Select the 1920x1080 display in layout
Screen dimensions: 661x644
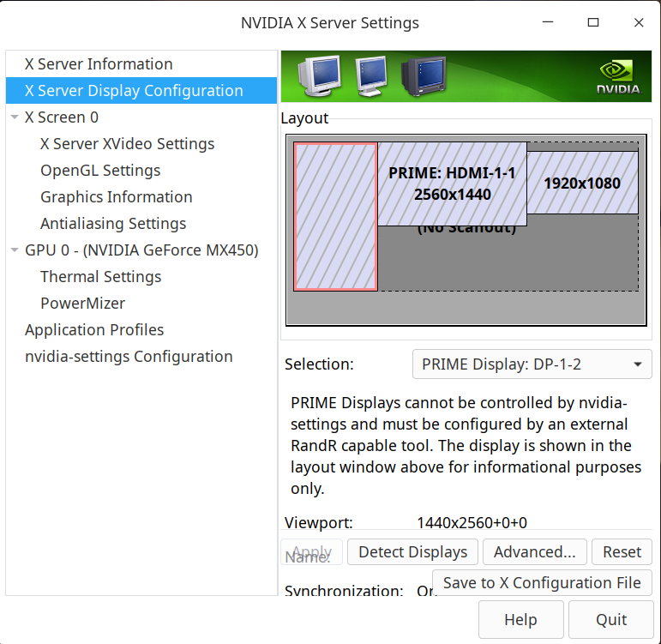click(x=582, y=183)
